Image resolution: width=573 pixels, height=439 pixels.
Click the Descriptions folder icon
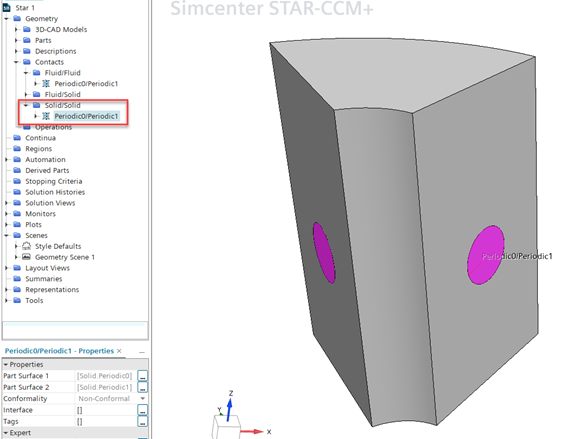27,51
